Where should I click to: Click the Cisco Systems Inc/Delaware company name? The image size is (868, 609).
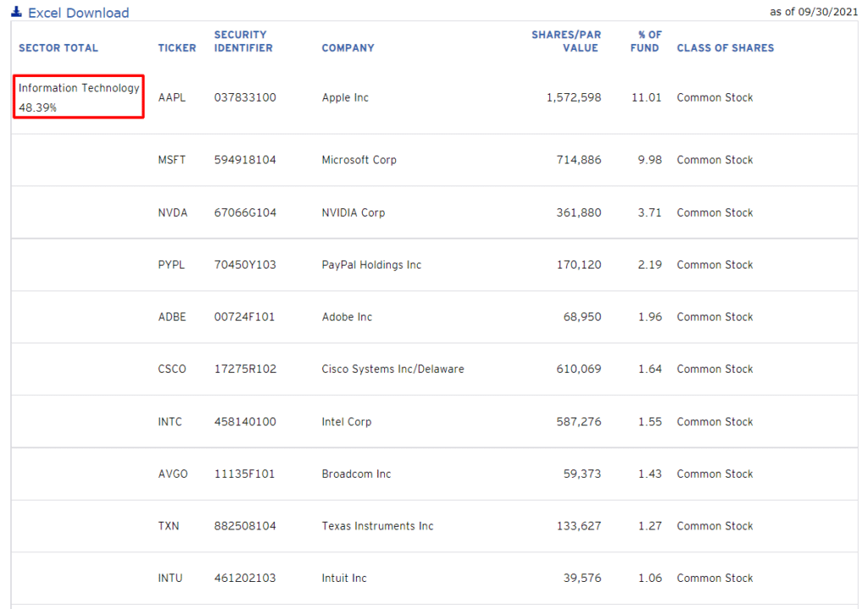click(x=393, y=369)
